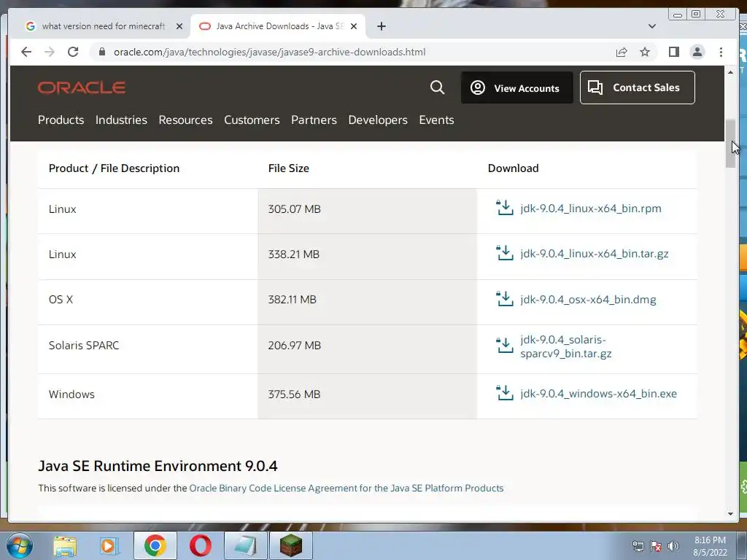Screen dimensions: 747x560
Task: Click the Contact Sales button
Action: point(637,87)
